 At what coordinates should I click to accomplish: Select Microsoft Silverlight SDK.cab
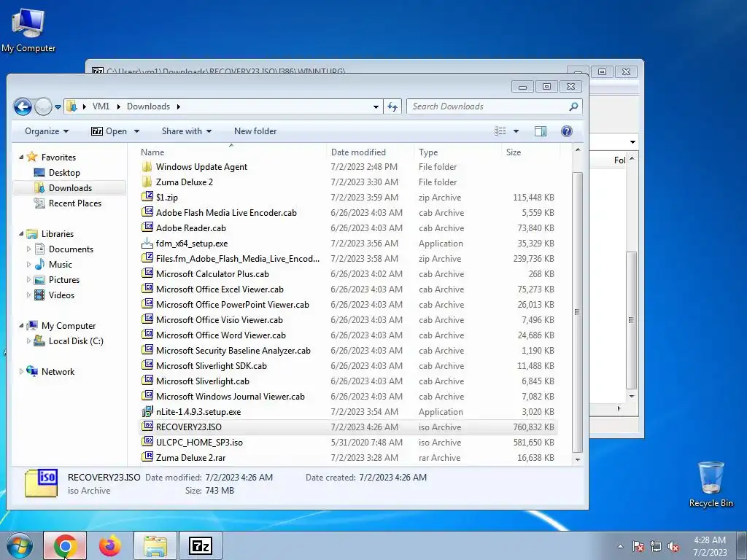pos(211,366)
